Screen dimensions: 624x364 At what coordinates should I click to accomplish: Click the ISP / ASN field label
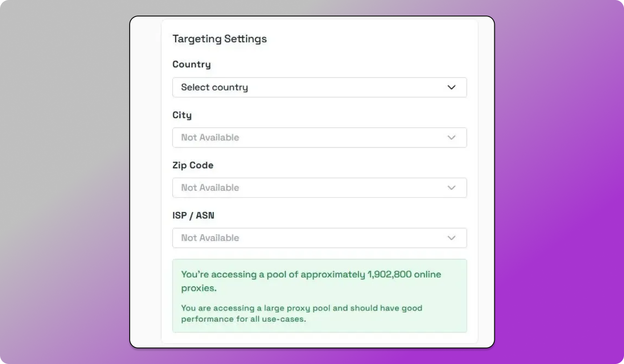coord(193,216)
